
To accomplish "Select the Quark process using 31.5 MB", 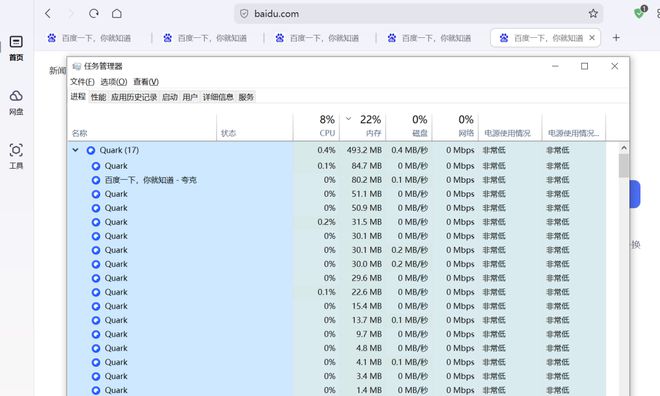I will [x=337, y=222].
